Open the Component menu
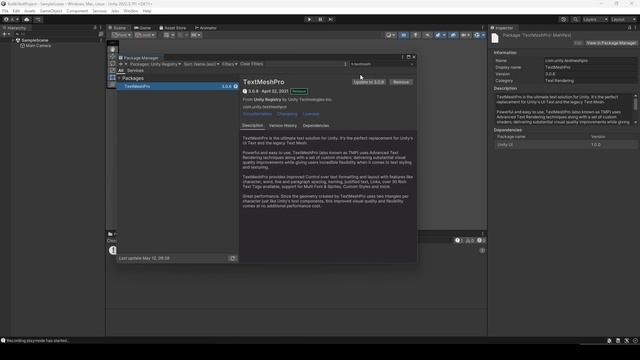 (77, 11)
